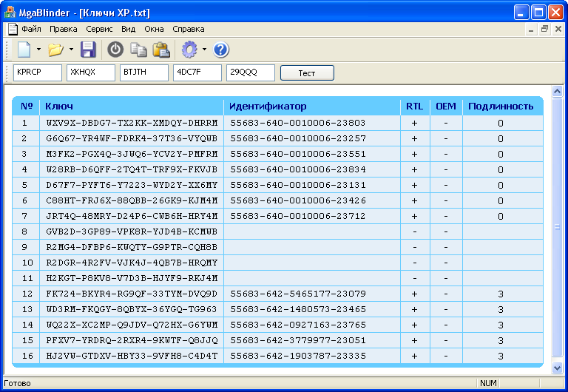The width and height of the screenshot is (568, 392).
Task: Sort by the Подлинность column header
Action: [x=500, y=107]
